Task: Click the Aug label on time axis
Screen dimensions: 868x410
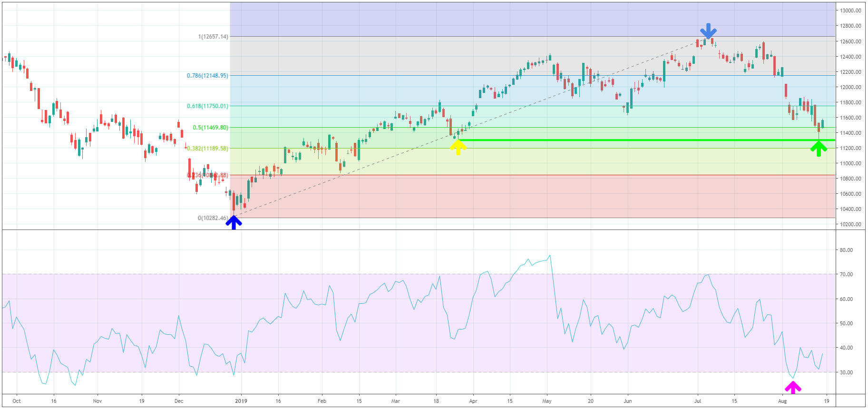Action: click(782, 401)
